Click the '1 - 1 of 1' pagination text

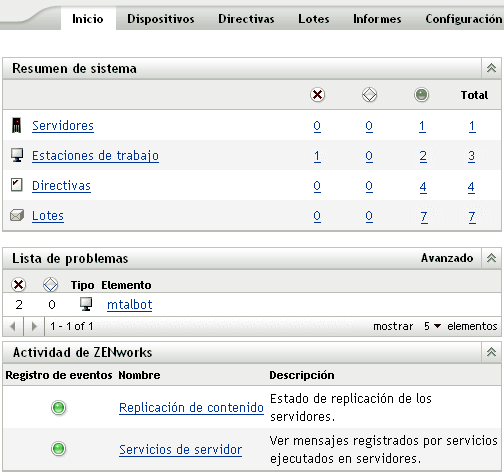coord(71,326)
